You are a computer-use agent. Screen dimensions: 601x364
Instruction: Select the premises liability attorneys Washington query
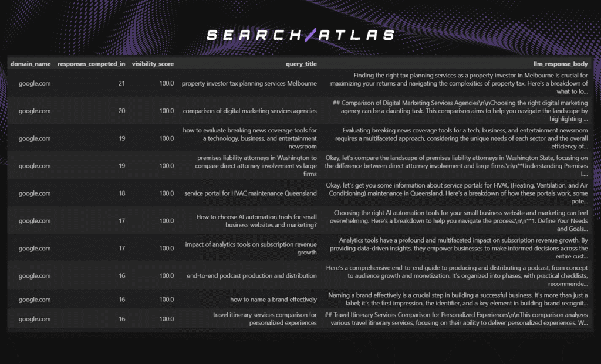(249, 166)
